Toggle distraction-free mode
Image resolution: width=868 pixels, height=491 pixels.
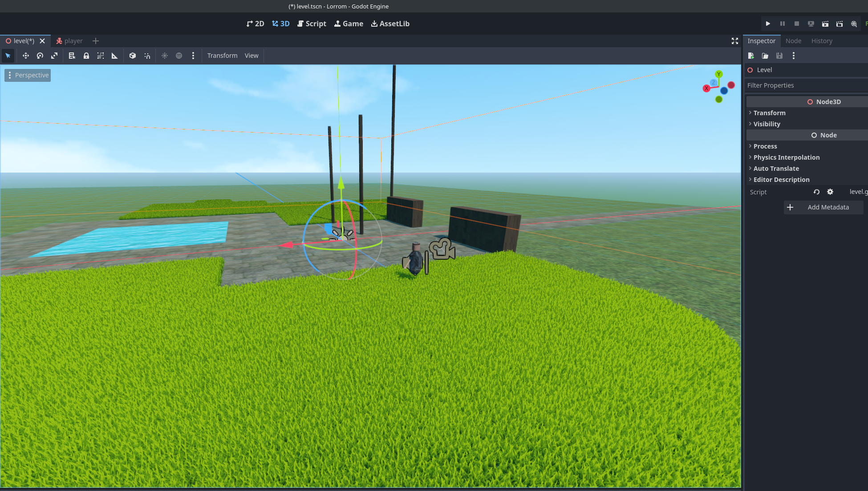click(735, 41)
